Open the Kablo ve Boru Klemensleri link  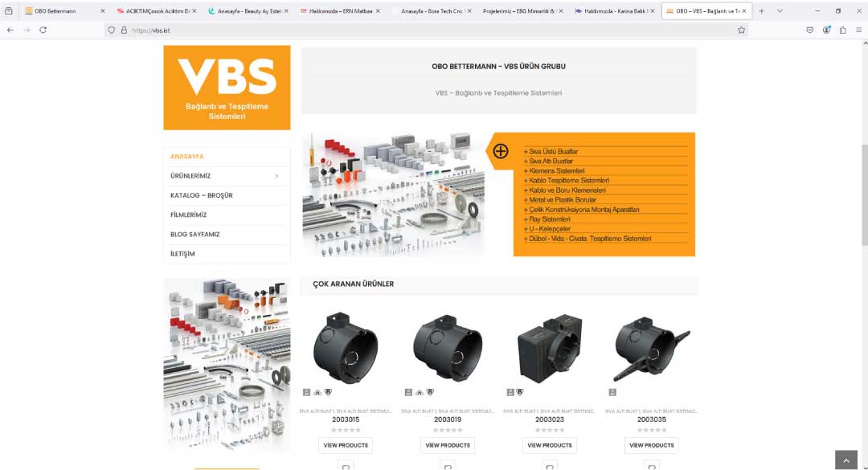[x=565, y=190]
